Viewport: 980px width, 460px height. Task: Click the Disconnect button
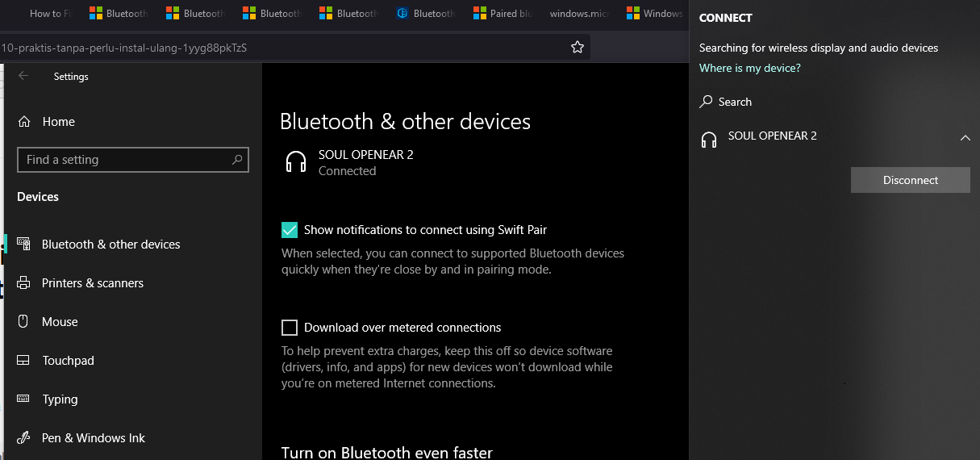(911, 180)
